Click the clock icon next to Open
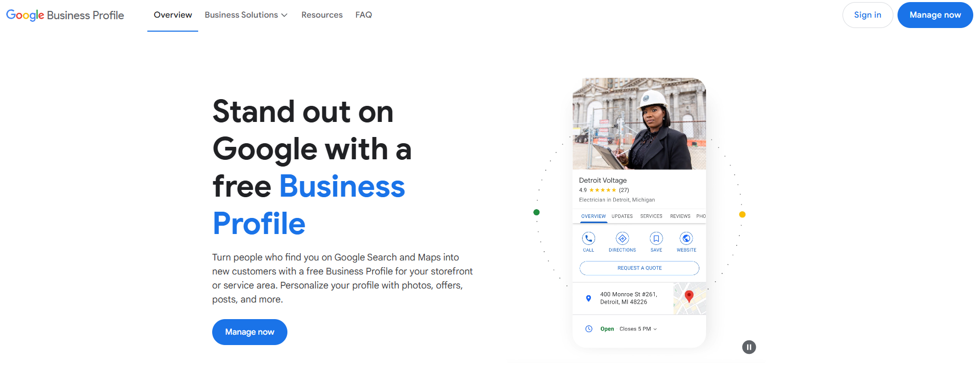The image size is (980, 371). (x=589, y=329)
